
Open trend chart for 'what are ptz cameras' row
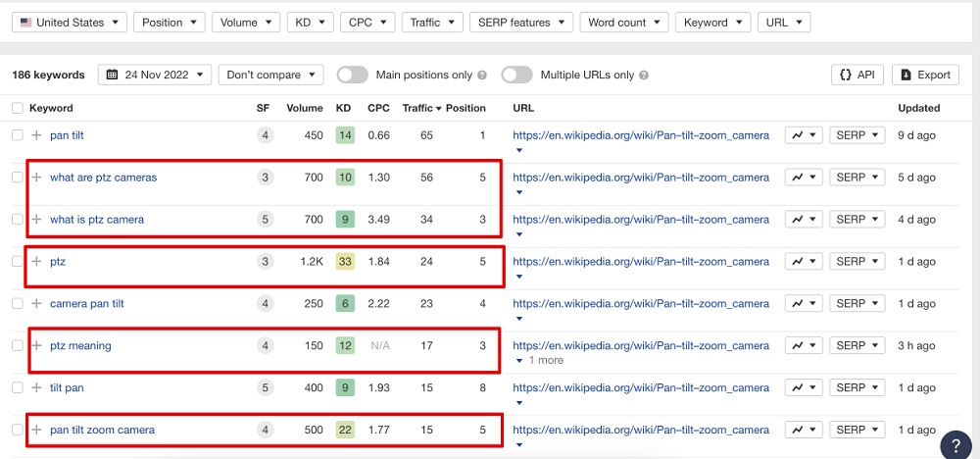click(804, 177)
